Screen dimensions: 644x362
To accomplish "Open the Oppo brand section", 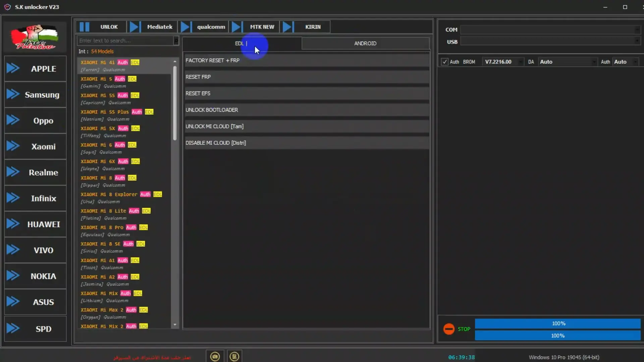I will 35,121.
